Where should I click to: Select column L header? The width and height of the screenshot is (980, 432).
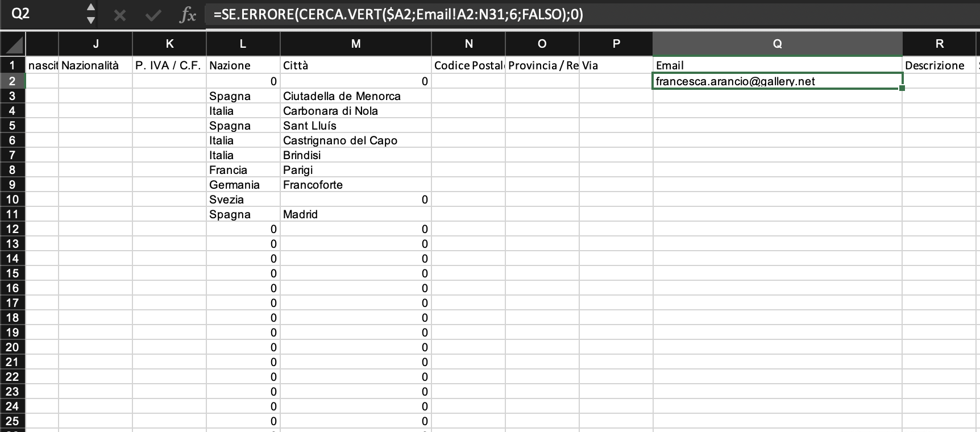coord(243,44)
